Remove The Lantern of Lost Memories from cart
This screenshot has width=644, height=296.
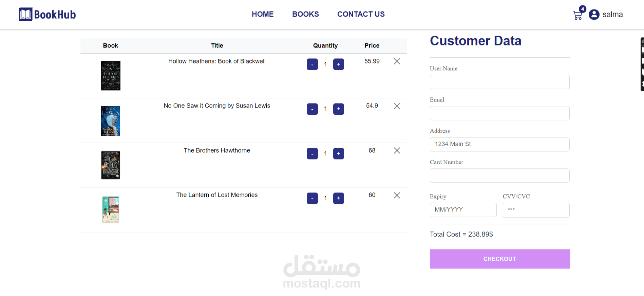(397, 196)
